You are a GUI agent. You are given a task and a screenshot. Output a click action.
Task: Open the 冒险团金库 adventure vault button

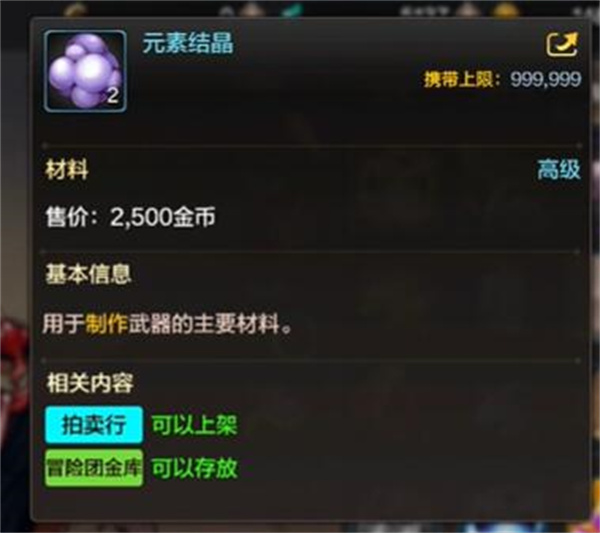[94, 468]
